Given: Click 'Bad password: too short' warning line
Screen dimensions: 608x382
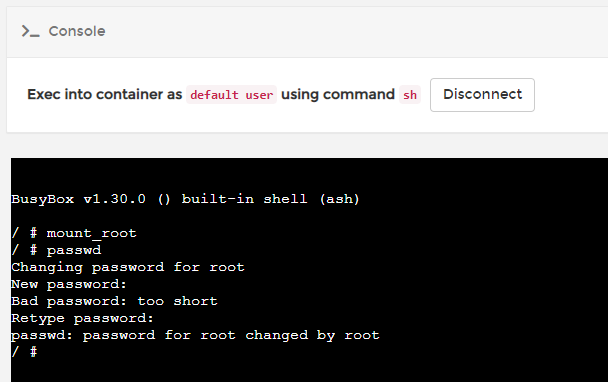Looking at the screenshot, I should click(114, 301).
